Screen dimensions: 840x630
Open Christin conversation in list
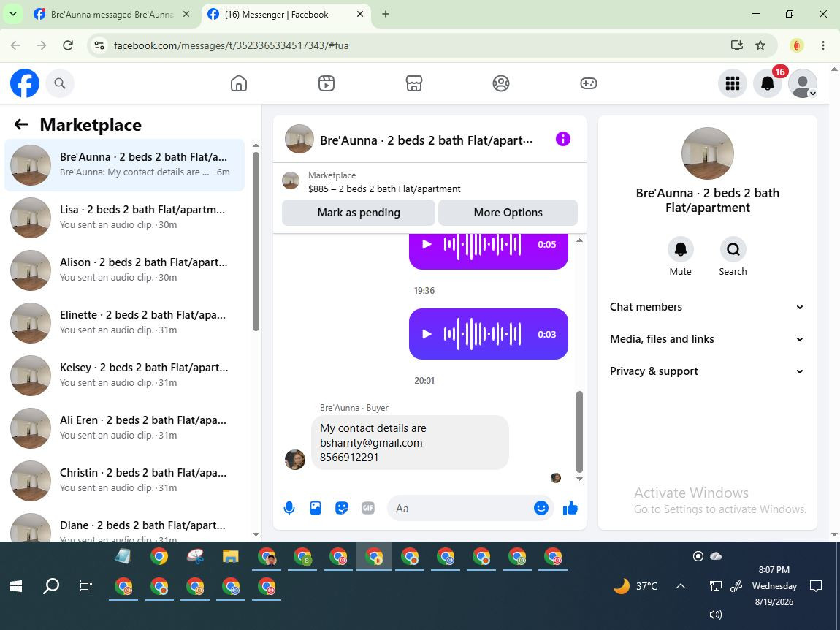(x=124, y=480)
